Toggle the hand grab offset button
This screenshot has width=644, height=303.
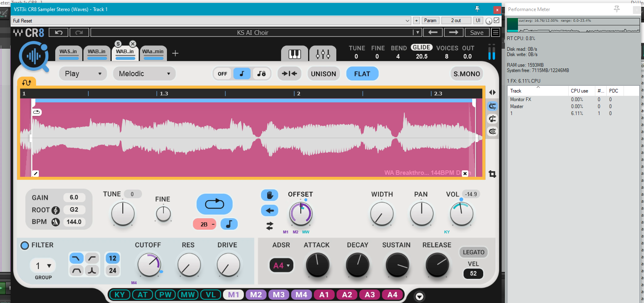click(270, 195)
